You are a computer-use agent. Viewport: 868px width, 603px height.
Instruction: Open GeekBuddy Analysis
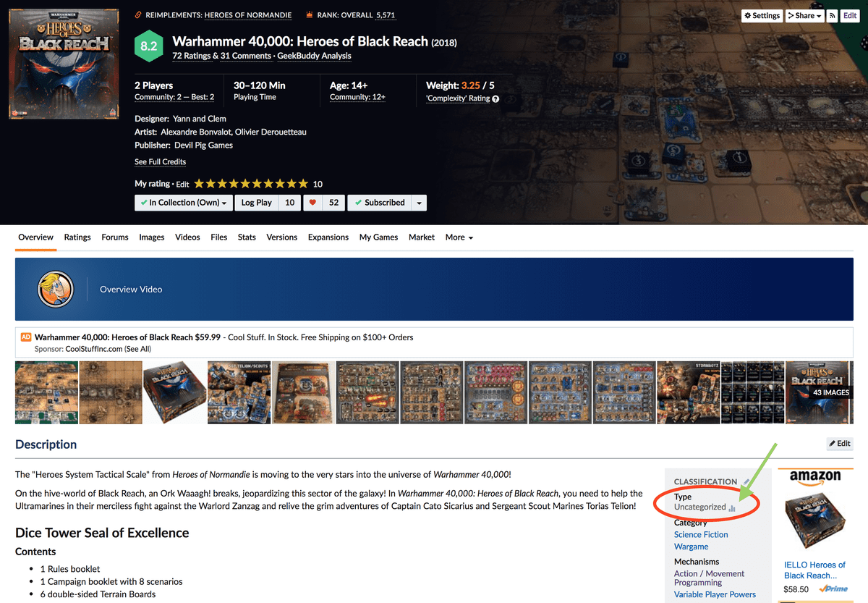click(x=313, y=56)
